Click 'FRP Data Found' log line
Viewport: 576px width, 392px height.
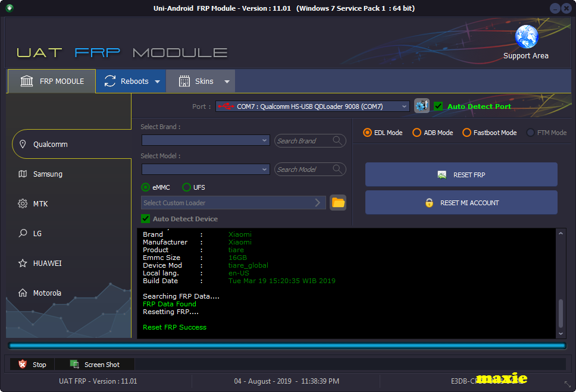pyautogui.click(x=170, y=304)
